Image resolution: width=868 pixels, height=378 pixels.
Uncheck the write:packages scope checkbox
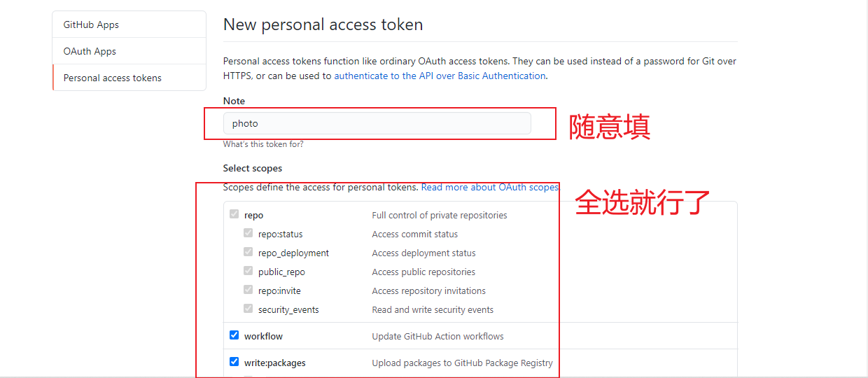234,362
